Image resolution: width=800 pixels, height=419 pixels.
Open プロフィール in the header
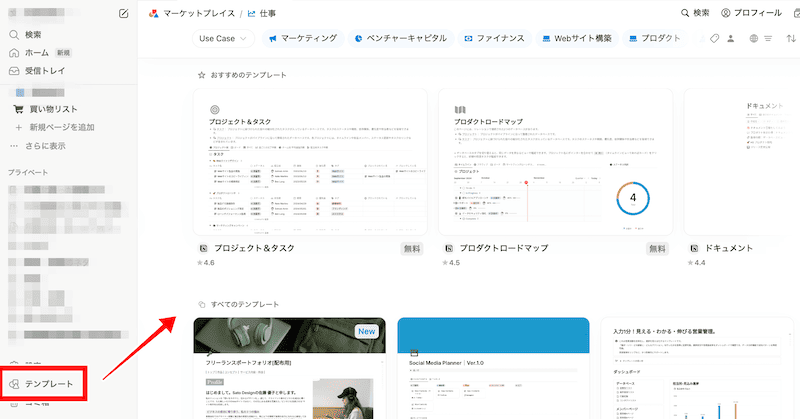click(751, 13)
